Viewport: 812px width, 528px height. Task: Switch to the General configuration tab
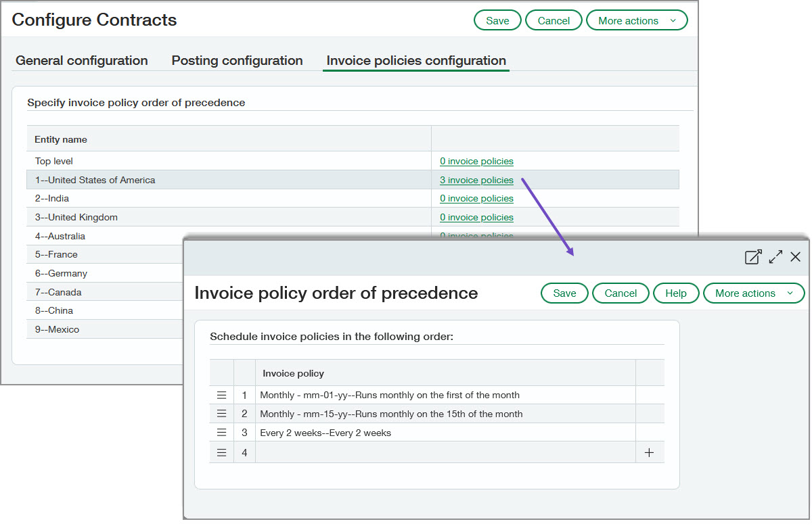click(81, 60)
